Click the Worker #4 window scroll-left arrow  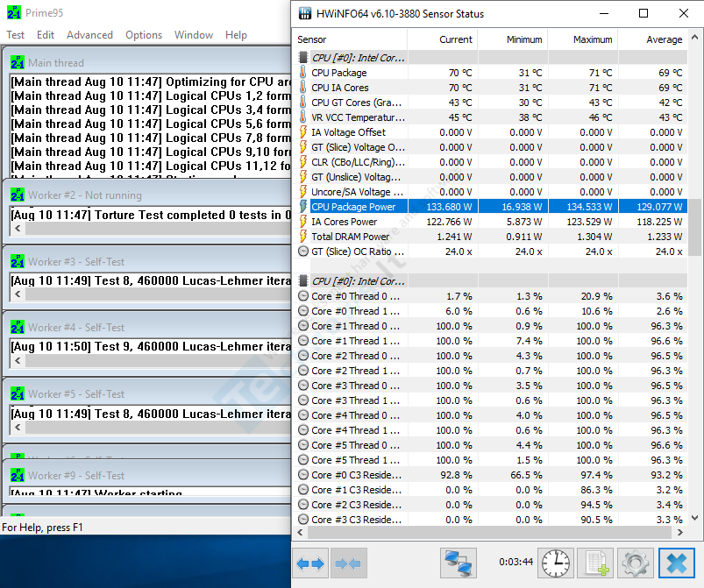click(18, 360)
